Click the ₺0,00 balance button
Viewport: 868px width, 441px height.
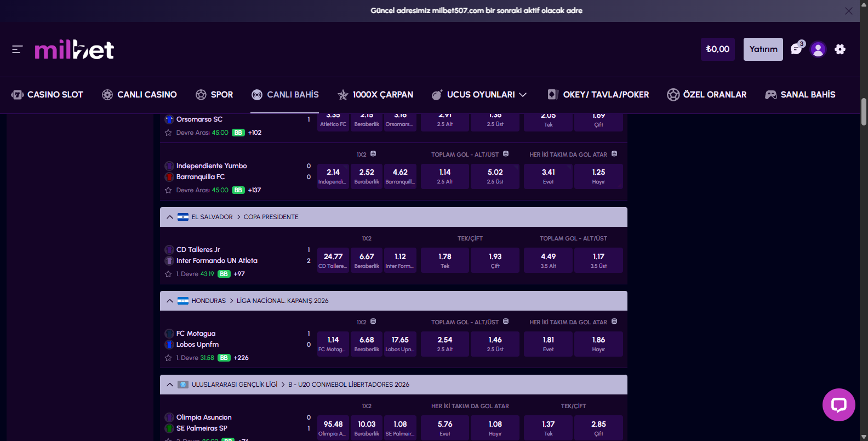click(718, 49)
